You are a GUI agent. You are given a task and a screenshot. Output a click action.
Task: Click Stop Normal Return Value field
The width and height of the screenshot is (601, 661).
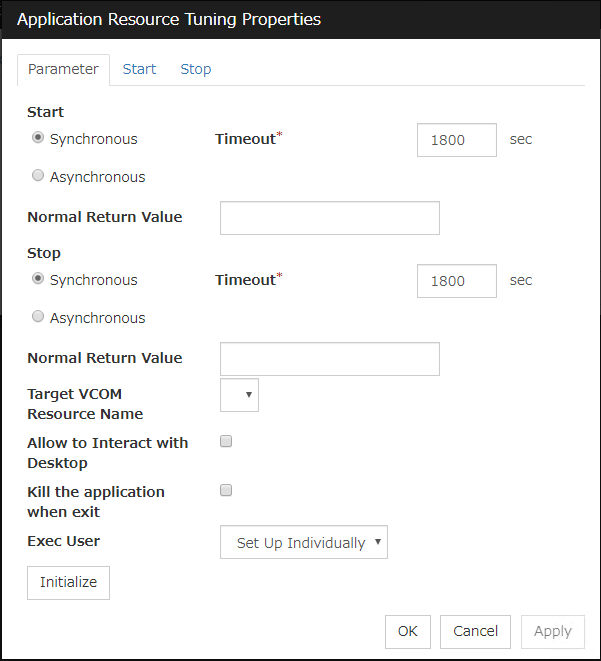(x=329, y=358)
